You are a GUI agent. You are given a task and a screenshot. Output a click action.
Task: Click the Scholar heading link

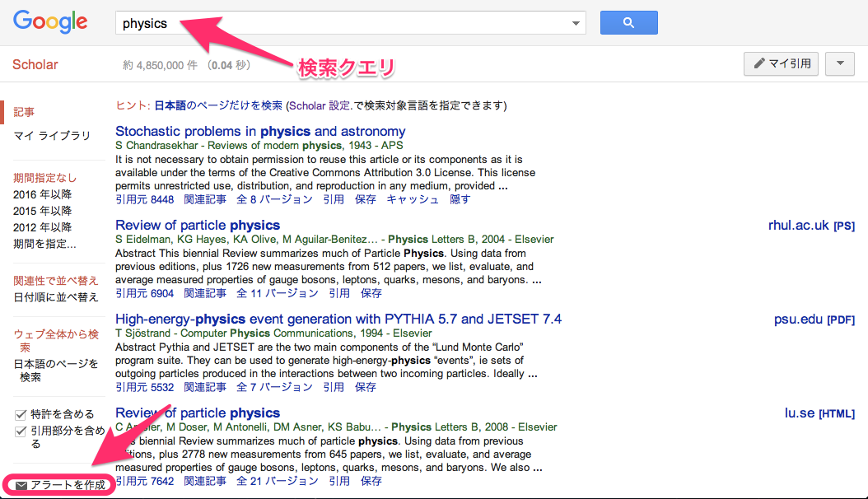coord(35,65)
